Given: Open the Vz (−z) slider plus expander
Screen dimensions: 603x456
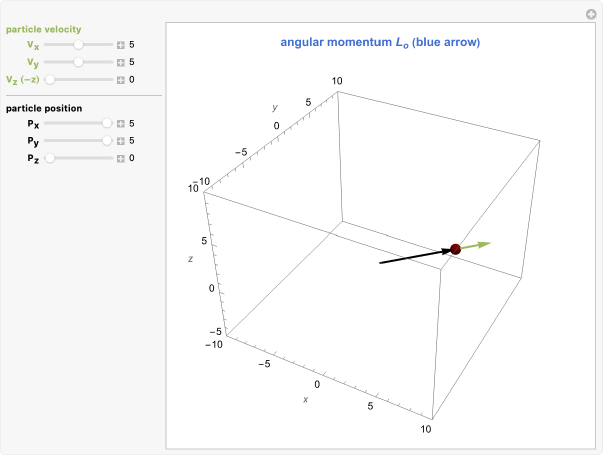Looking at the screenshot, I should click(121, 79).
